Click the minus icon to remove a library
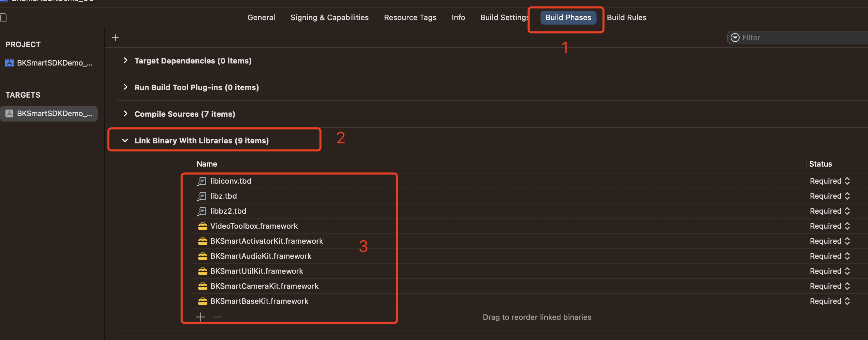Image resolution: width=868 pixels, height=340 pixels. (218, 317)
